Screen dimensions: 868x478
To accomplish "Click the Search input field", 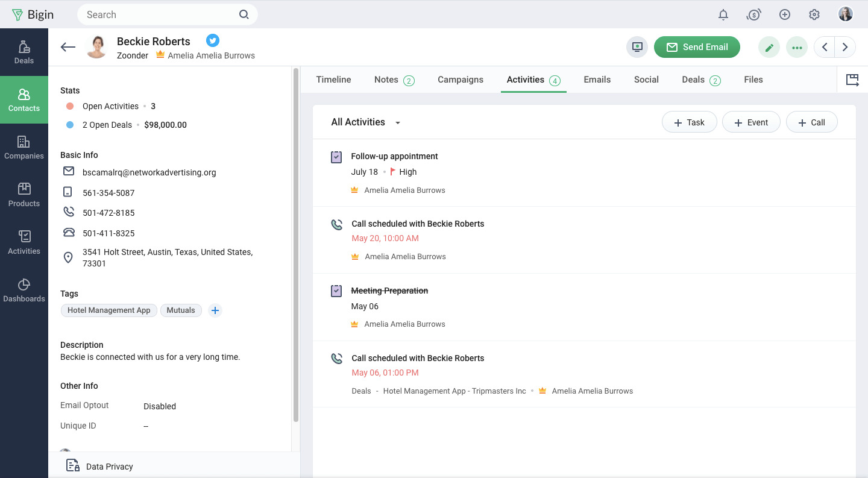I will (x=160, y=14).
